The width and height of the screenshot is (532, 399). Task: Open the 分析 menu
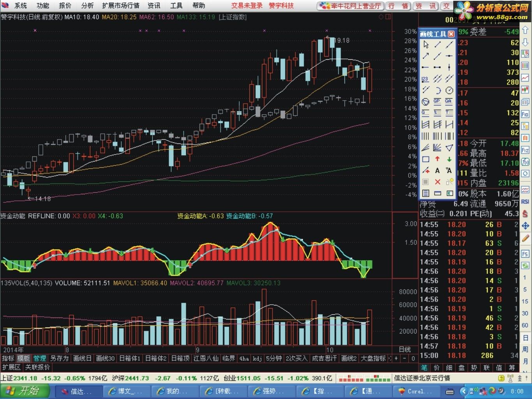(87, 5)
